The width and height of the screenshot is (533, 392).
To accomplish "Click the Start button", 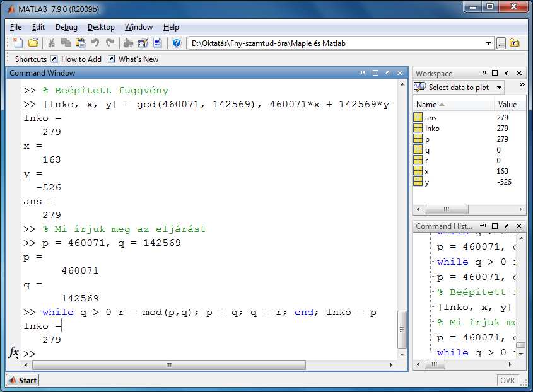I will 23,381.
